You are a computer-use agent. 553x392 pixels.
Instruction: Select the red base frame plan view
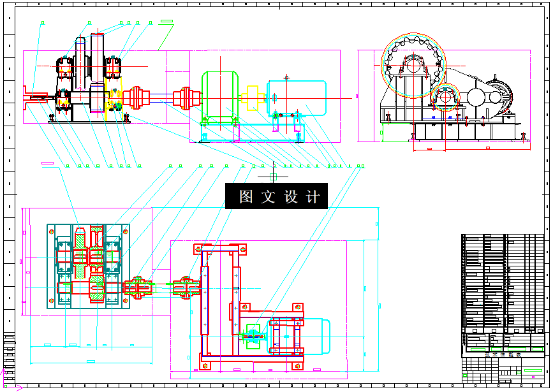click(249, 307)
